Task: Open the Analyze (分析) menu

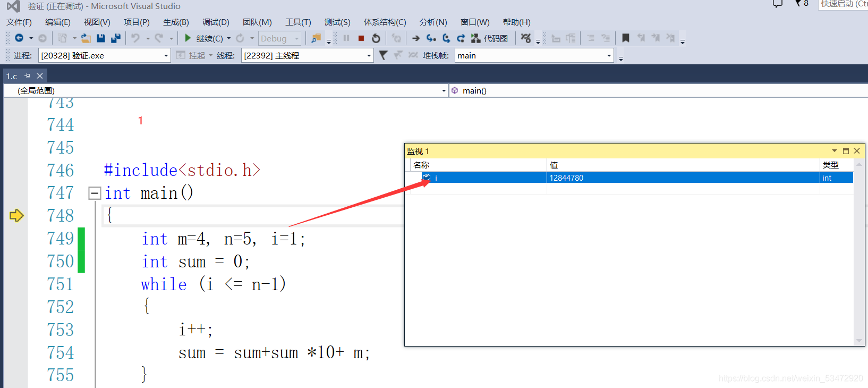Action: 433,22
